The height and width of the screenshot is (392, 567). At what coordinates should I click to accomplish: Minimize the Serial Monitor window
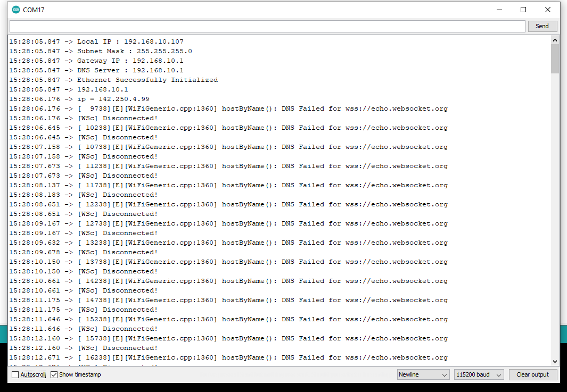(499, 9)
